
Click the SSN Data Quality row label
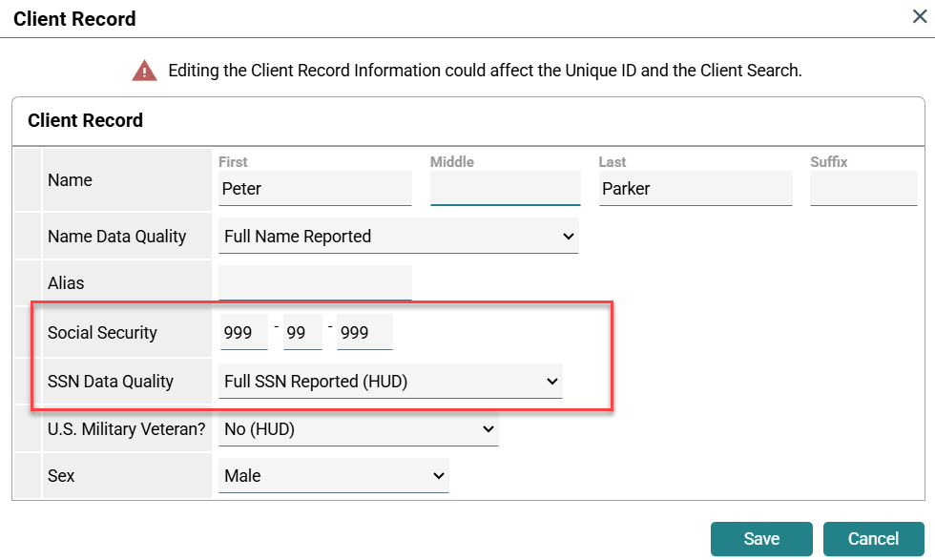(111, 382)
